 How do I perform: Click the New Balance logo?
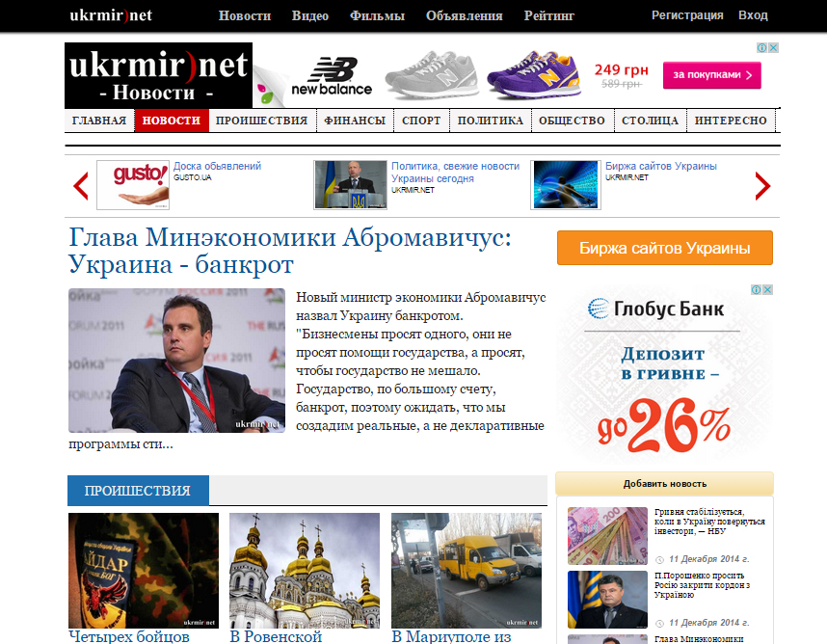coord(332,76)
